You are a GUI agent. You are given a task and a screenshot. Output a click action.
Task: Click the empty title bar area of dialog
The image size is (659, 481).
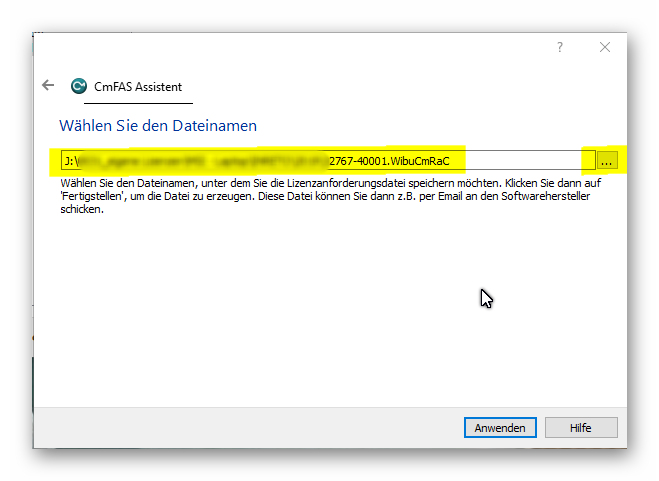(x=300, y=47)
